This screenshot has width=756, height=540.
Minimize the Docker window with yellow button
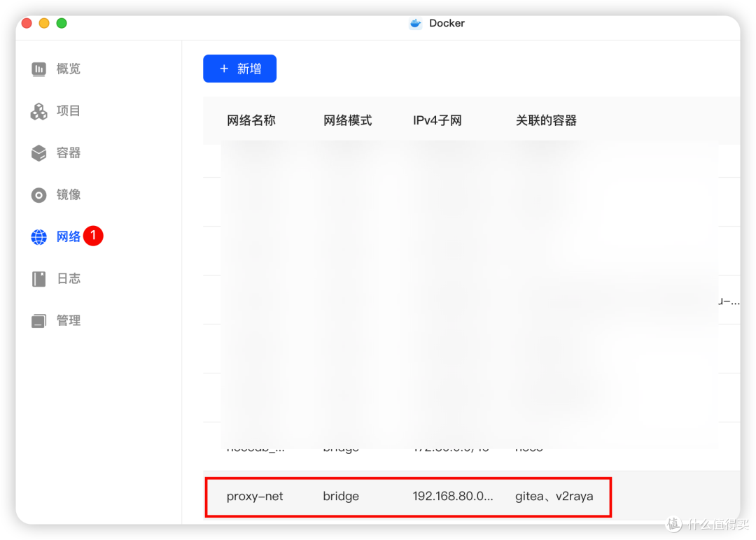(x=44, y=23)
